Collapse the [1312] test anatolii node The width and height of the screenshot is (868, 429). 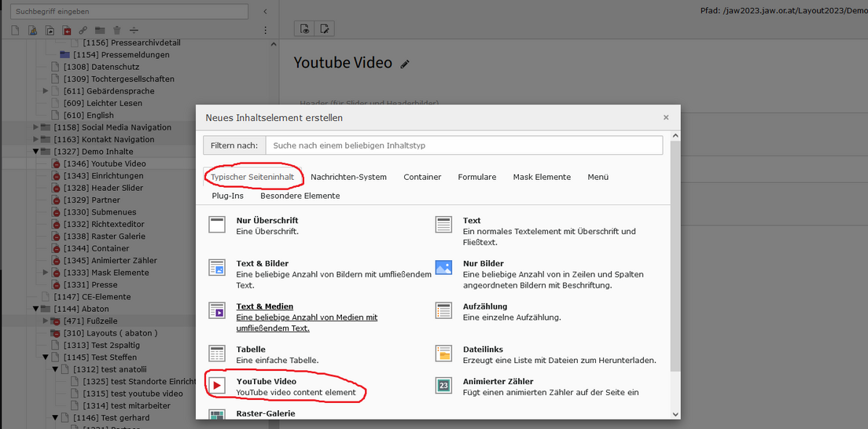point(55,369)
